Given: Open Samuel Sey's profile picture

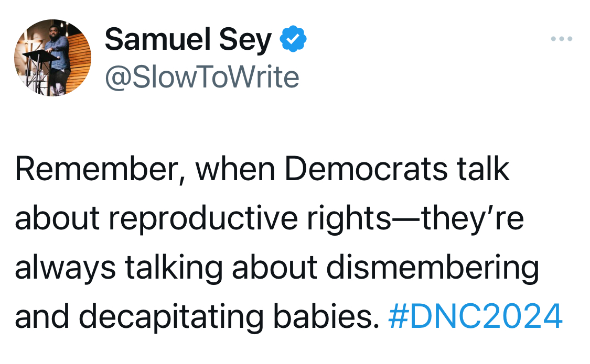Looking at the screenshot, I should tap(53, 58).
